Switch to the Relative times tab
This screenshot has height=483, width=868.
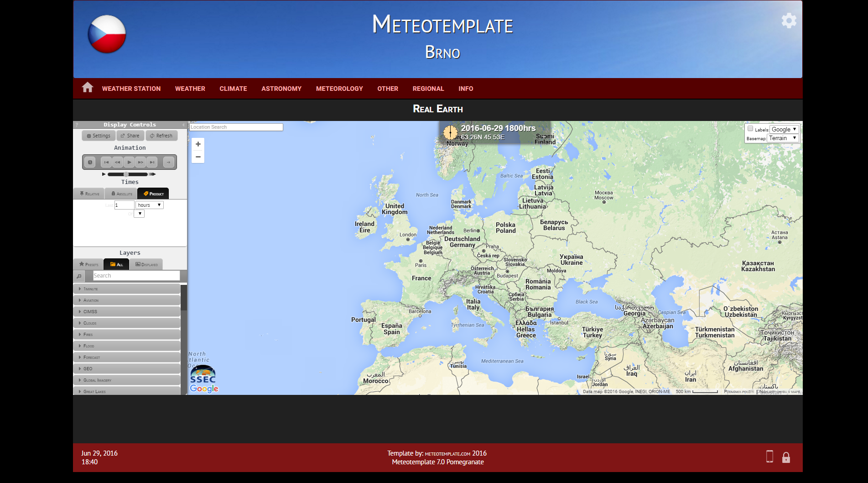[89, 194]
